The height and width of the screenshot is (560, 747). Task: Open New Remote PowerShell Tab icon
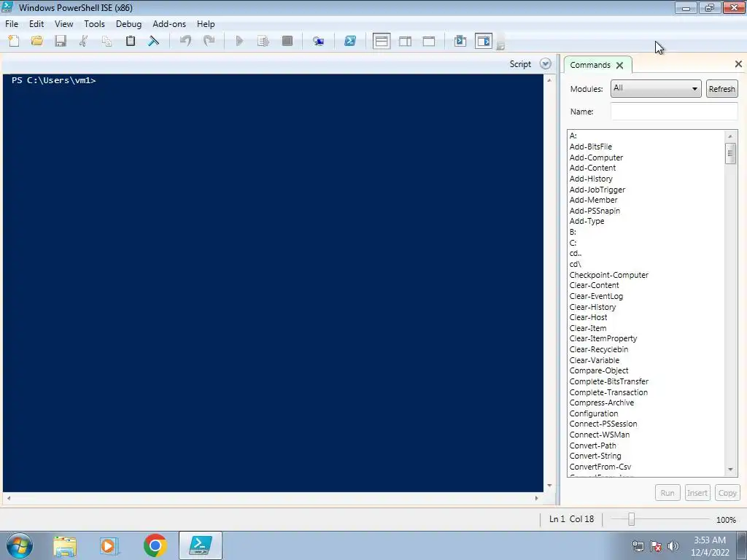318,41
